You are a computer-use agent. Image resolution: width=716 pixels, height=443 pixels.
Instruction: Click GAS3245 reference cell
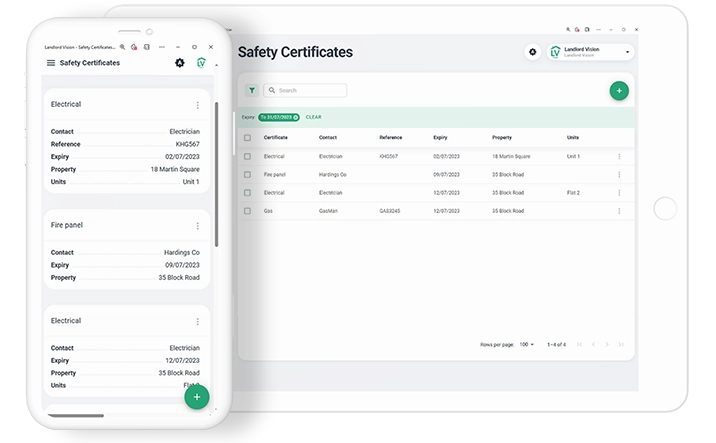(x=390, y=211)
